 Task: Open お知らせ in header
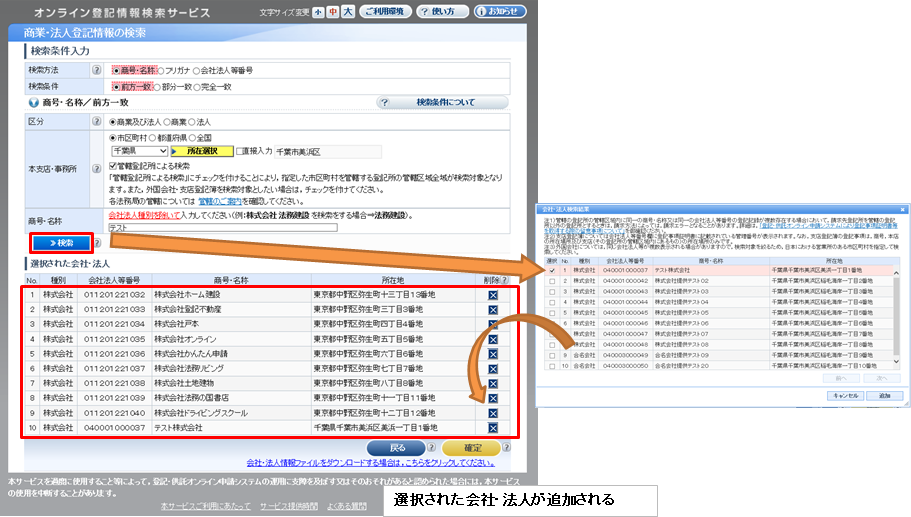500,12
